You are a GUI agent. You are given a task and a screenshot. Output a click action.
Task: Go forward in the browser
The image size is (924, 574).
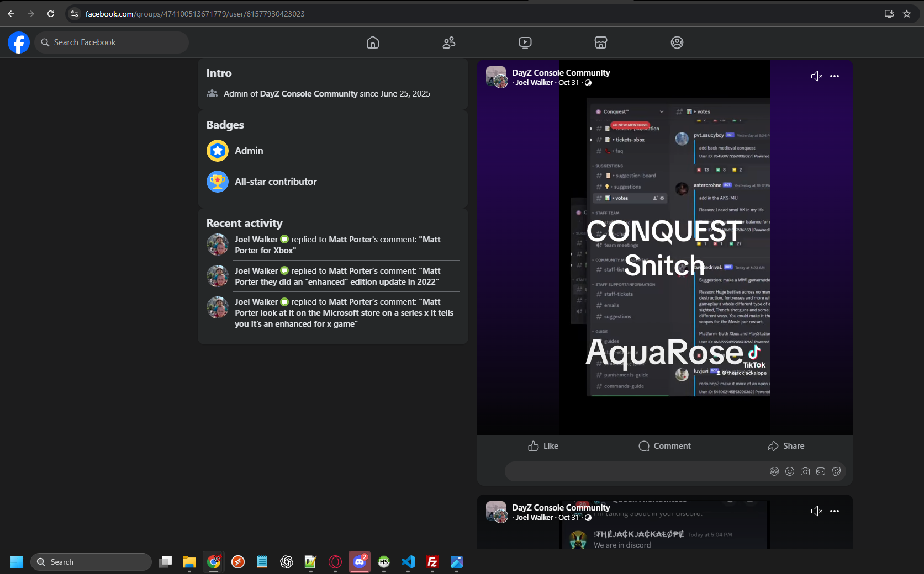point(31,14)
